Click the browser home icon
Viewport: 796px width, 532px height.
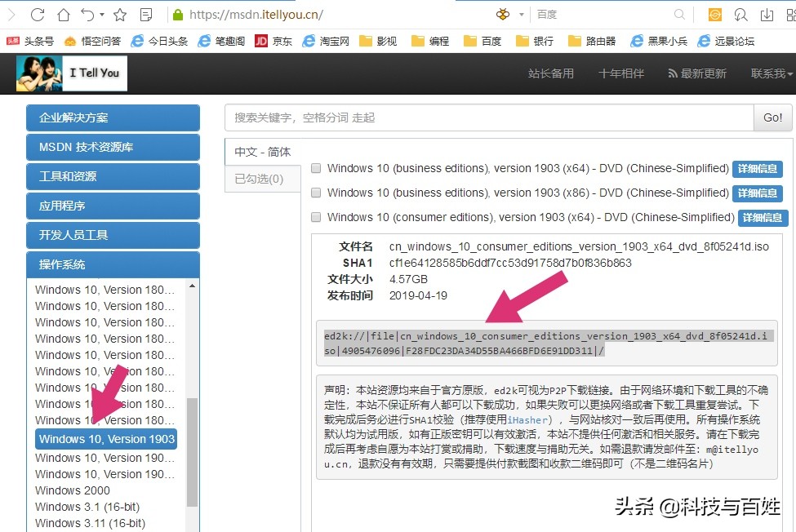[x=64, y=14]
